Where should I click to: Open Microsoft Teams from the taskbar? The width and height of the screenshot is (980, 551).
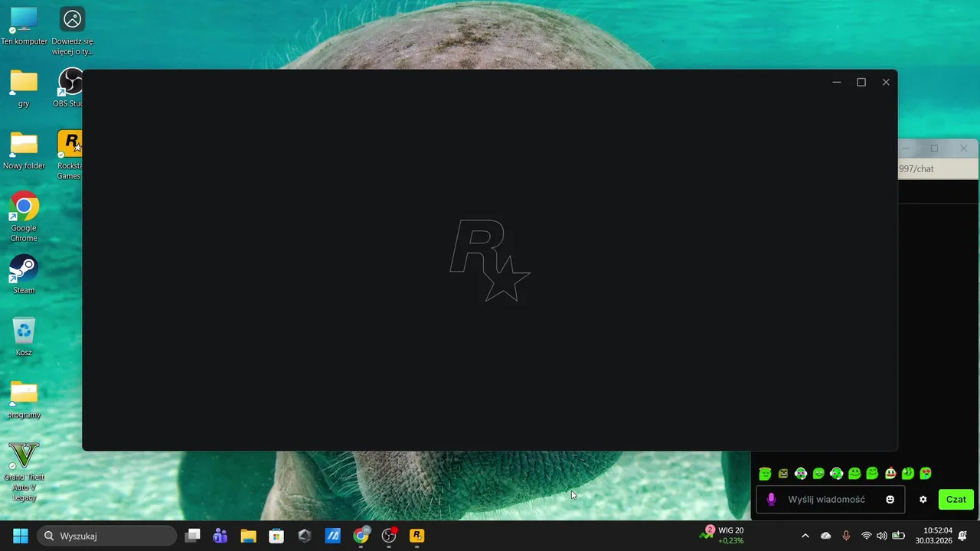220,536
